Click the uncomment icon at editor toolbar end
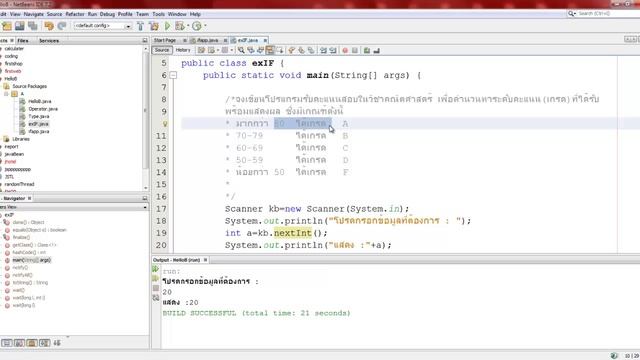The image size is (640, 360). [x=376, y=50]
